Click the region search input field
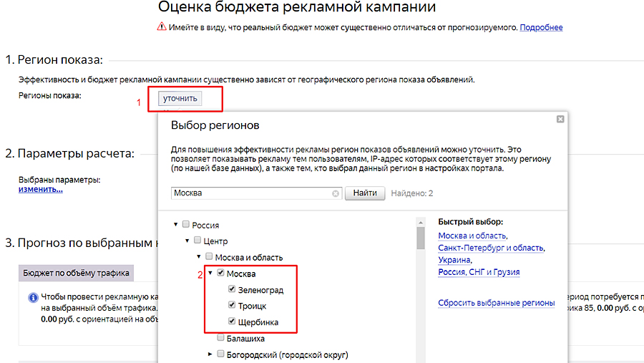 (x=250, y=193)
